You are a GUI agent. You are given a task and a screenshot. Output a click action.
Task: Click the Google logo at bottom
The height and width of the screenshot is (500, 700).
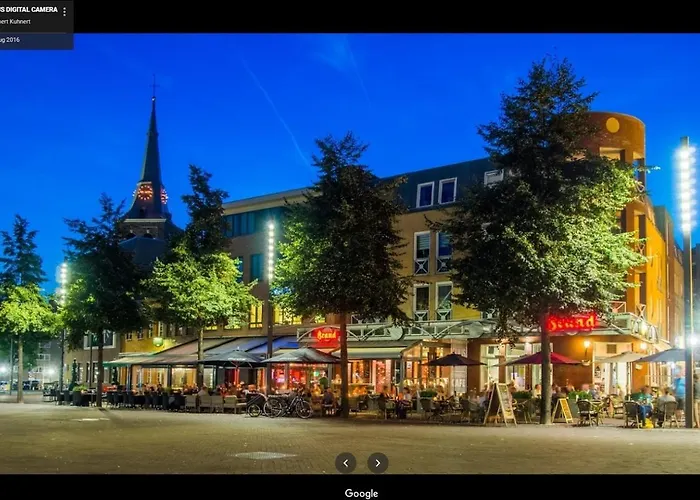tap(361, 493)
